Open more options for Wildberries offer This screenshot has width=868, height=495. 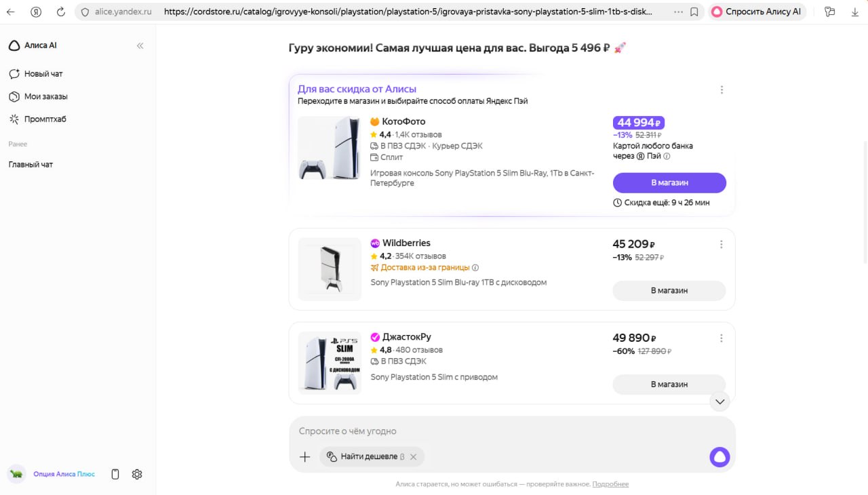(x=721, y=244)
